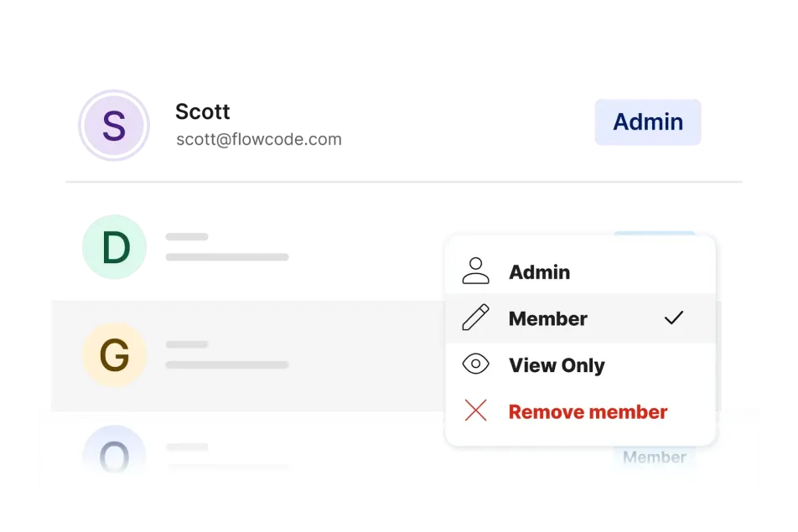Click the checkmark beside Member

(x=674, y=318)
